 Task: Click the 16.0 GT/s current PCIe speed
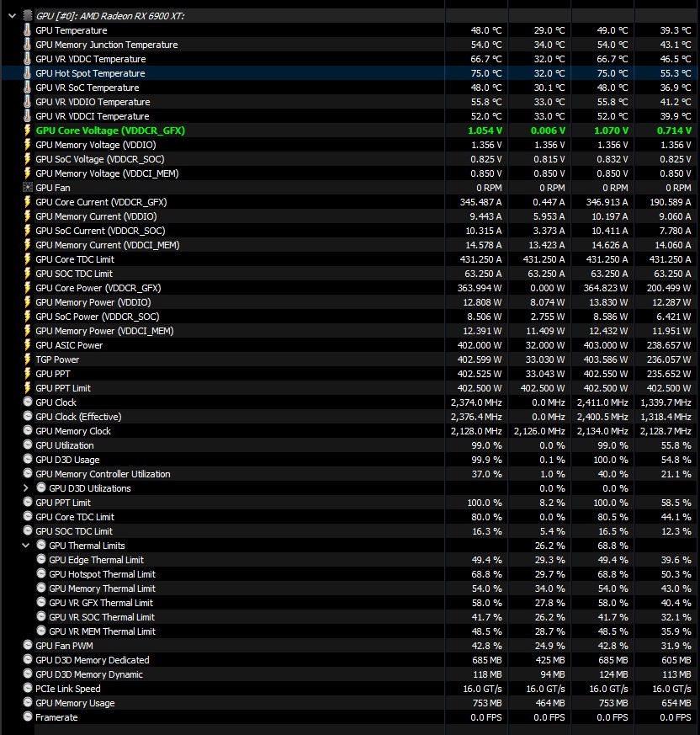click(x=483, y=688)
